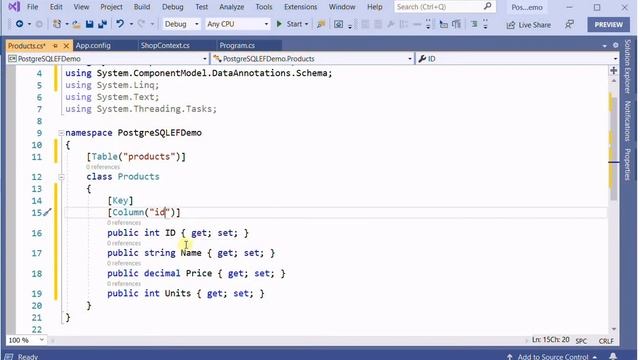
Task: Click the PREVIEW button
Action: [x=609, y=24]
